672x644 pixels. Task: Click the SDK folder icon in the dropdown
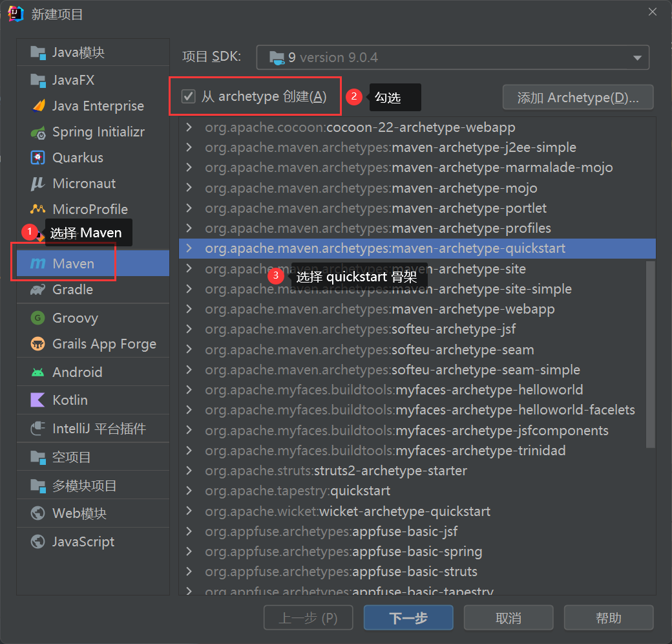(277, 58)
